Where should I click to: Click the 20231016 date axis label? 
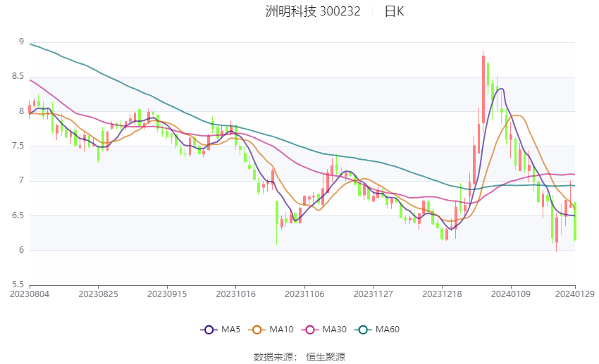pyautogui.click(x=235, y=294)
